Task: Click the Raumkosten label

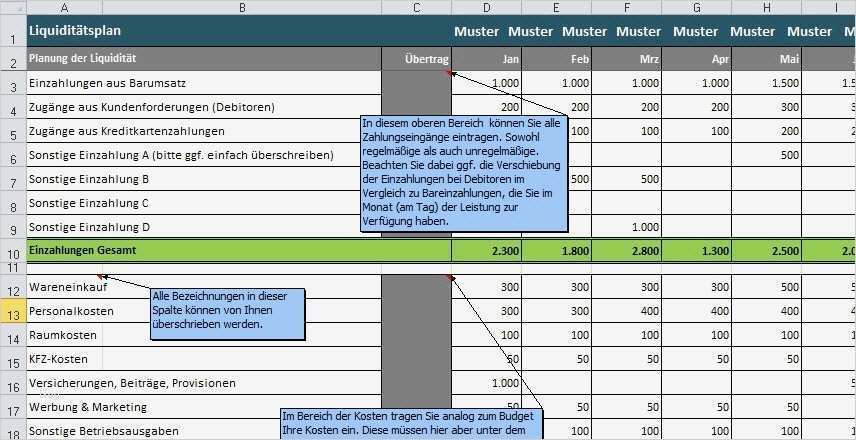Action: click(62, 335)
